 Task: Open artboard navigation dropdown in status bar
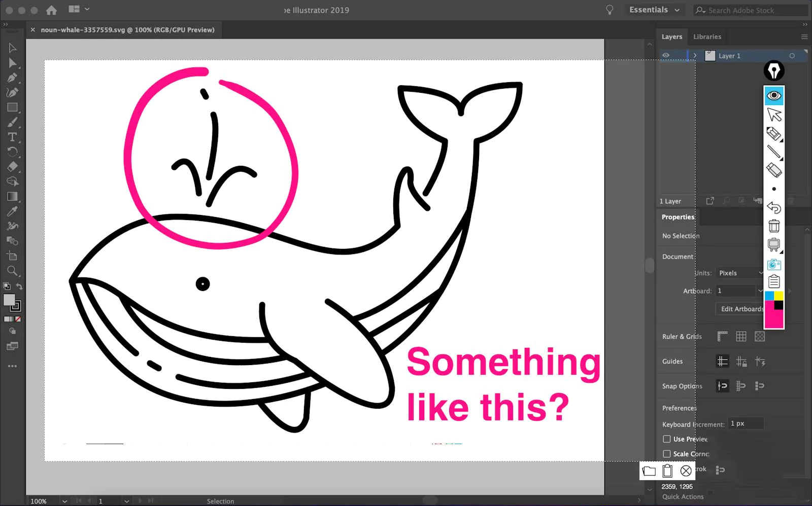126,501
